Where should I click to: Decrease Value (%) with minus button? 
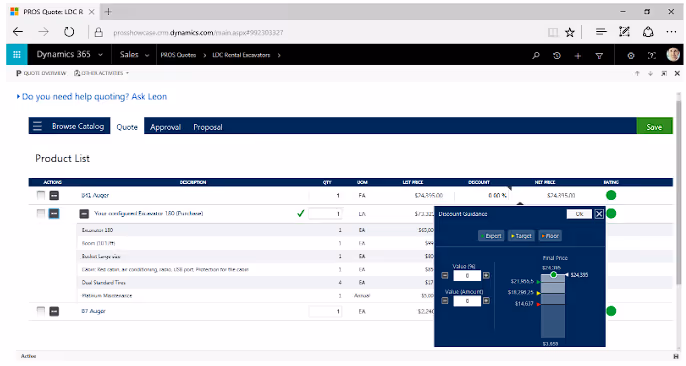coord(445,275)
